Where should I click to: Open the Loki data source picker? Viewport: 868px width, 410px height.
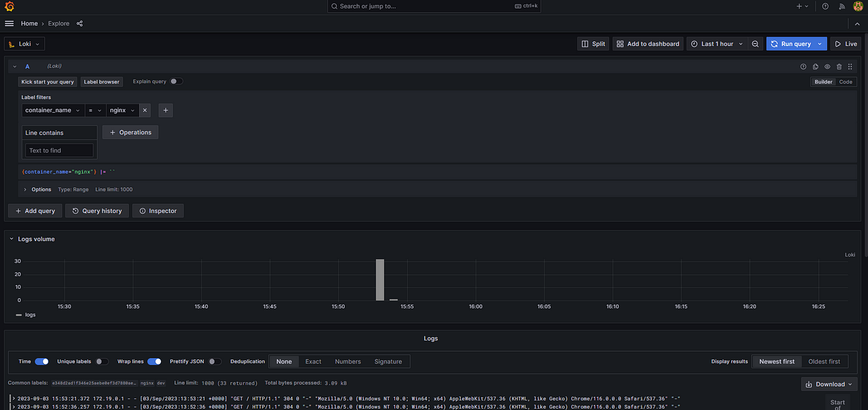point(24,43)
